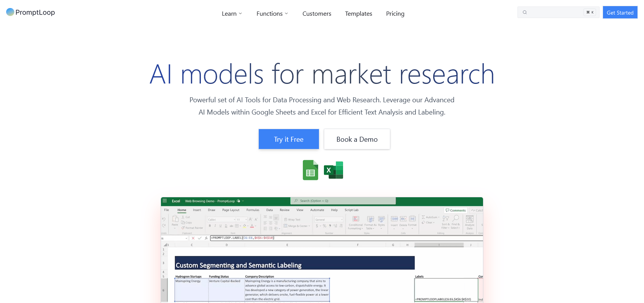
Task: Toggle Wrap Text in the Alignment group
Action: (x=292, y=219)
